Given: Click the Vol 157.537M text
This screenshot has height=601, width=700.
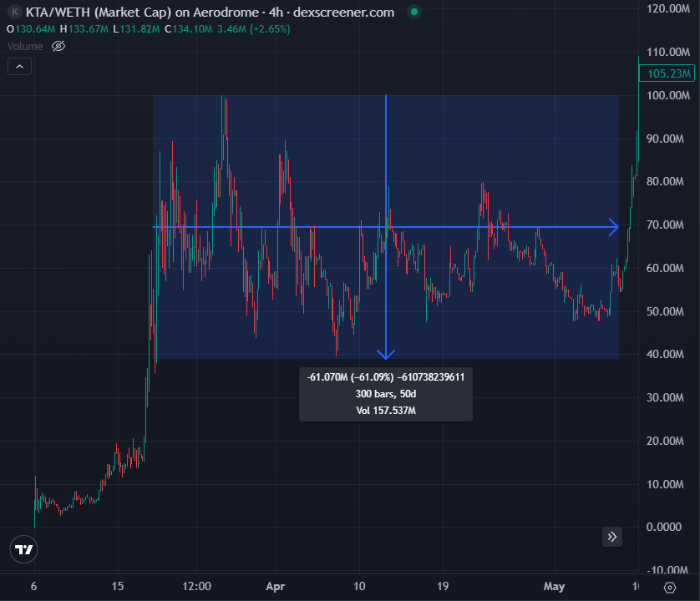Looking at the screenshot, I should tap(386, 411).
